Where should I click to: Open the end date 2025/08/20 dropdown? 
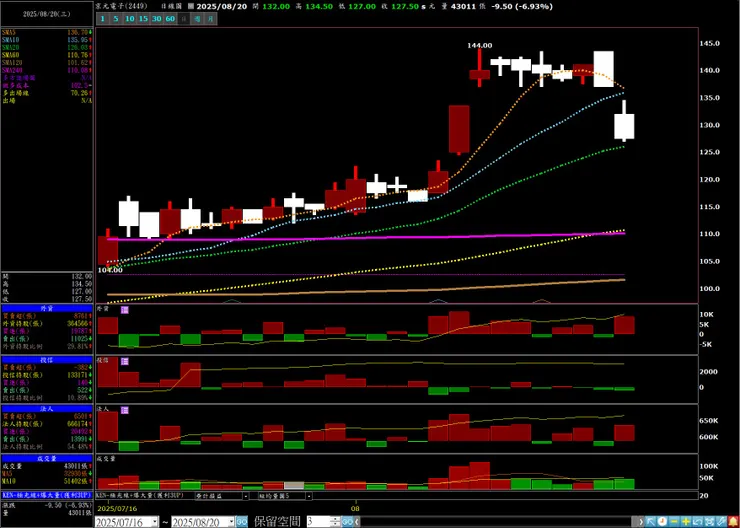coord(232,522)
